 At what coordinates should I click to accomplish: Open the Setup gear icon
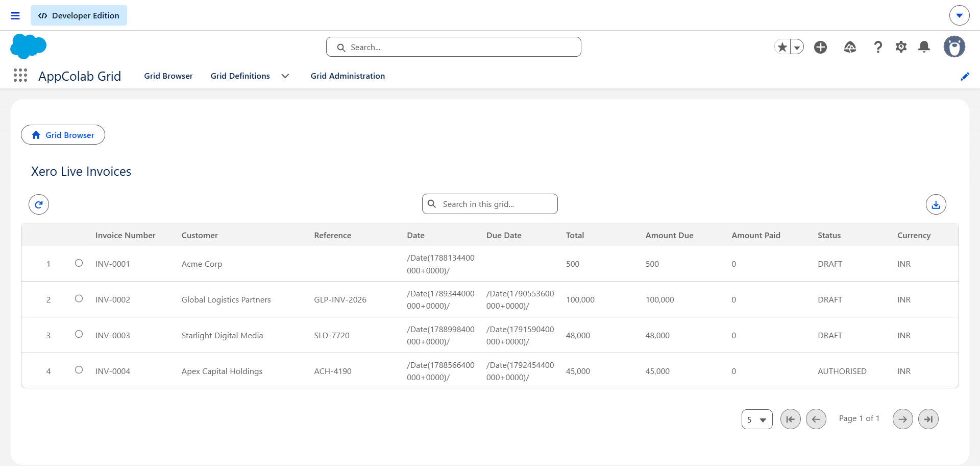click(x=901, y=47)
